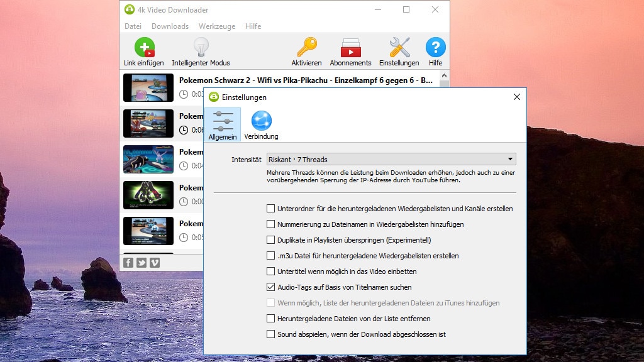Open Aktivieren key icon
644x362 pixels.
[x=307, y=48]
